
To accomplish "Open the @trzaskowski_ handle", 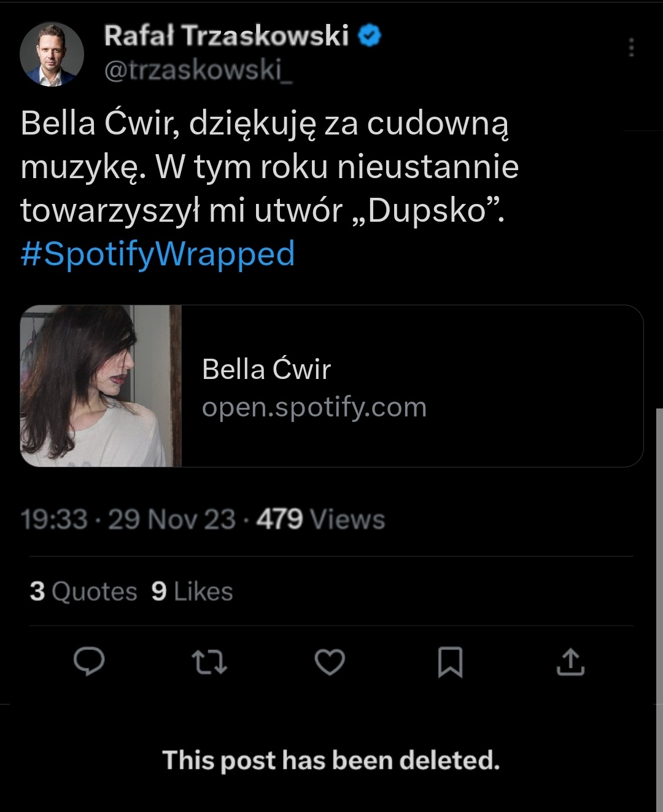I will (198, 71).
